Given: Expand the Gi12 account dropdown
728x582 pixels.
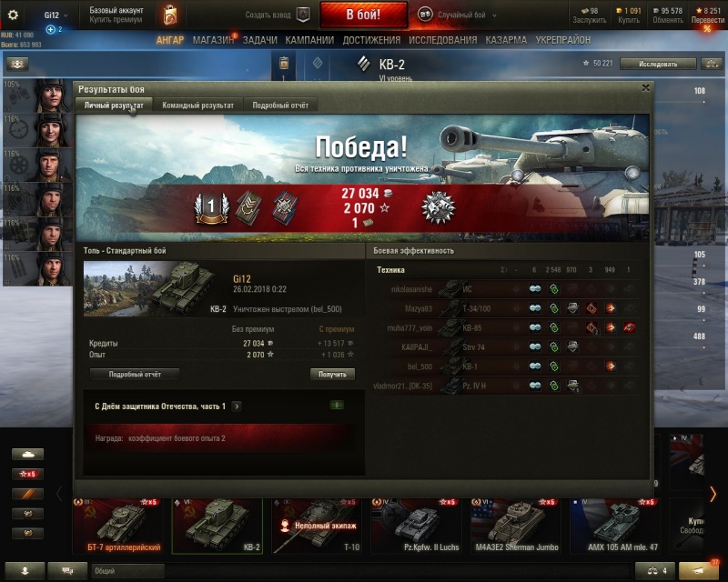Looking at the screenshot, I should (56, 15).
